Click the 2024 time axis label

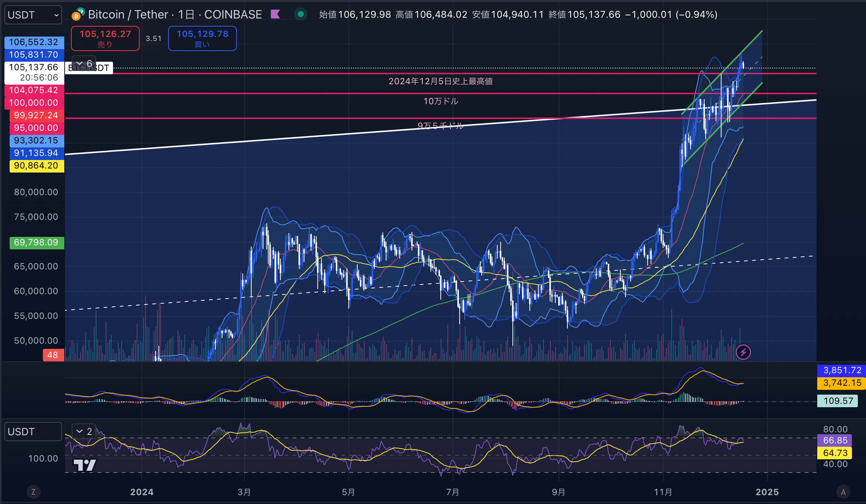pos(142,492)
